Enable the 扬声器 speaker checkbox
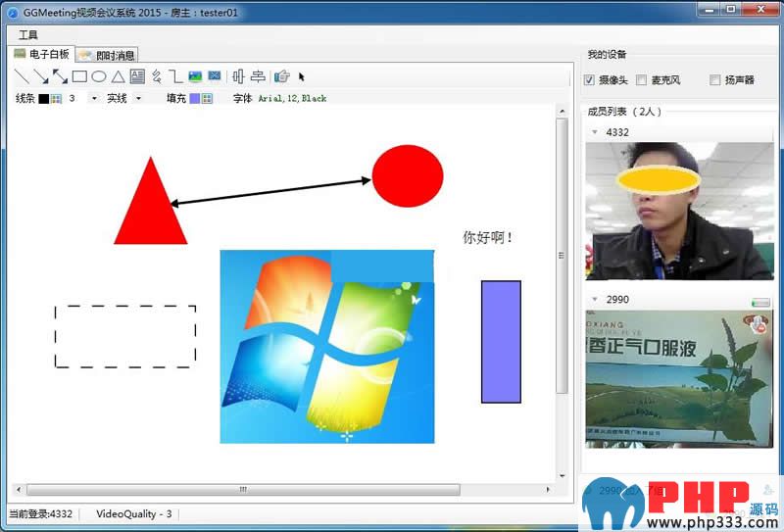The image size is (784, 532). [x=715, y=80]
